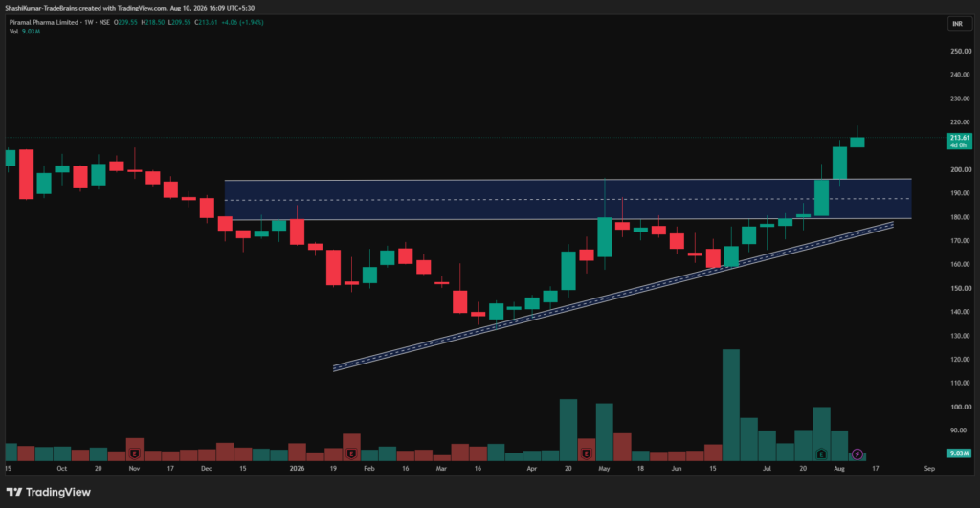Click the 160.00 price axis label
980x508 pixels.
(961, 265)
